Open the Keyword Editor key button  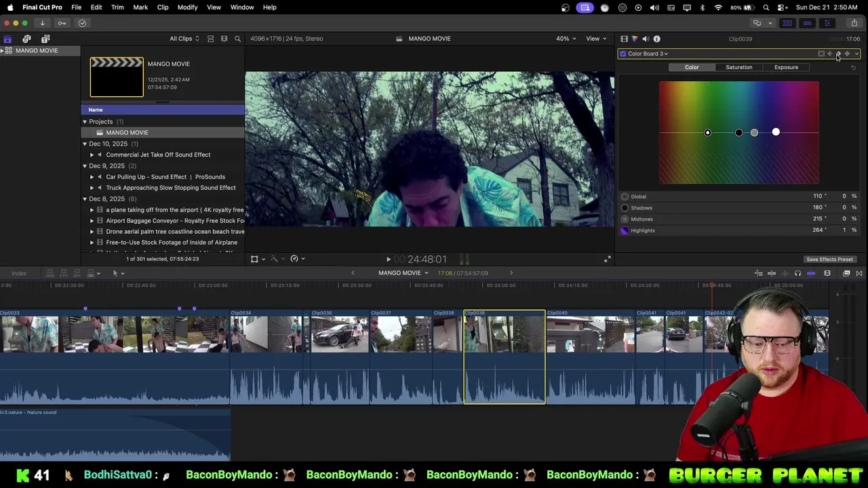coord(62,23)
